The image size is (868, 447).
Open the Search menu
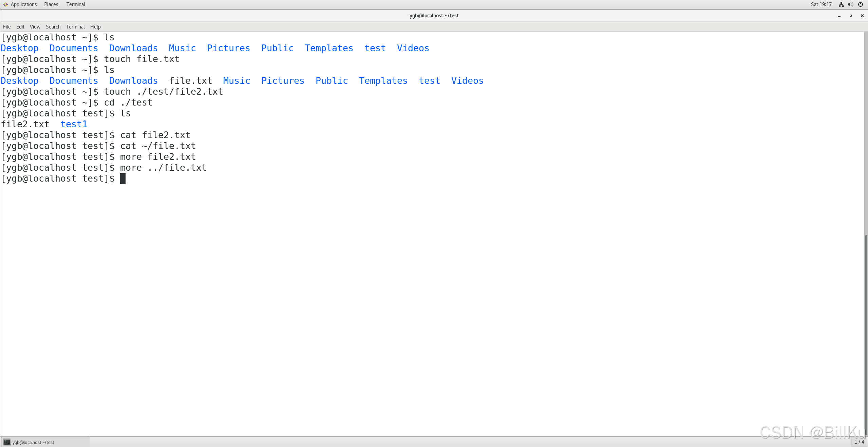click(x=53, y=27)
